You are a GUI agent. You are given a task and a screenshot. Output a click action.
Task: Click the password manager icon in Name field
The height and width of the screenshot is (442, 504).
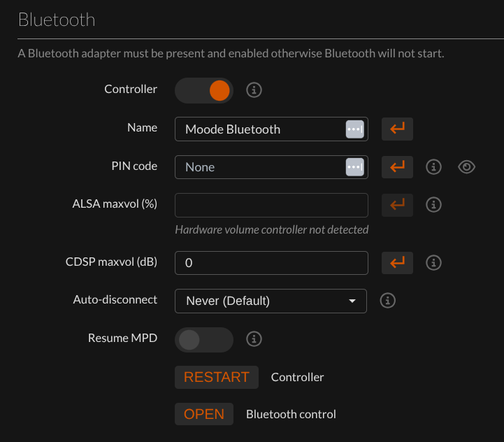point(355,129)
